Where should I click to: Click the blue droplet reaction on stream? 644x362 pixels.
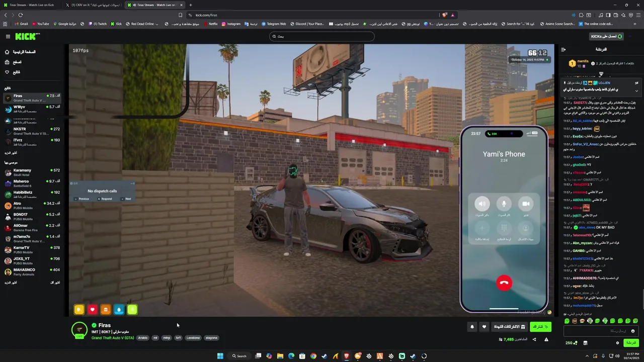click(x=119, y=310)
